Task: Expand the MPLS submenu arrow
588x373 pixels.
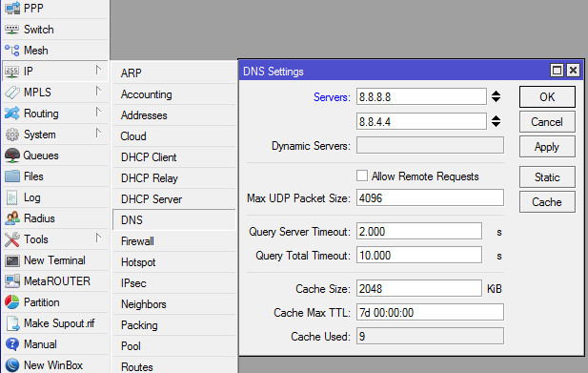Action: [x=98, y=91]
